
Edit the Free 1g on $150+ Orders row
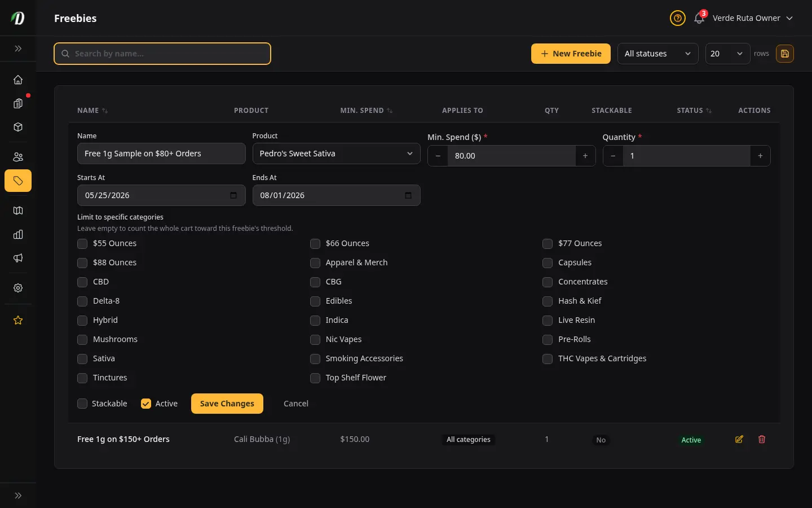point(739,439)
